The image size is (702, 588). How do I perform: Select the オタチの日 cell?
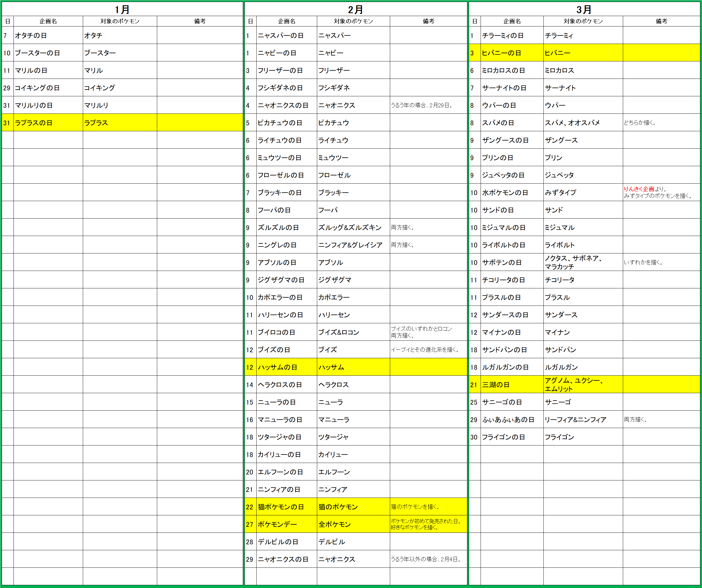pos(31,35)
